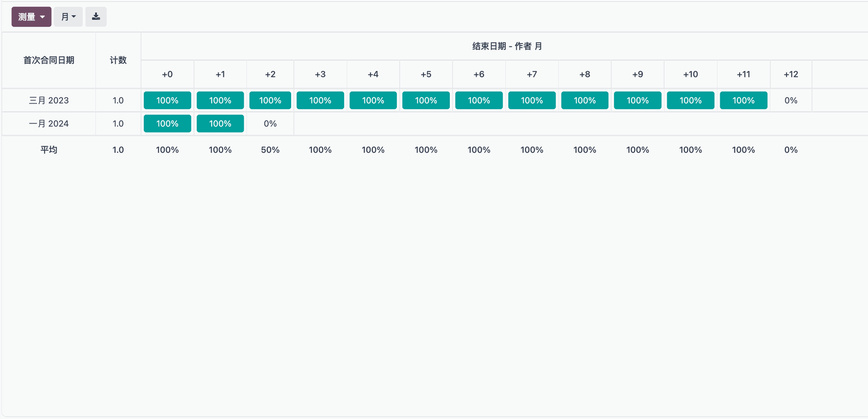The width and height of the screenshot is (868, 419).
Task: Click the 一月 2024 row label
Action: click(x=49, y=124)
